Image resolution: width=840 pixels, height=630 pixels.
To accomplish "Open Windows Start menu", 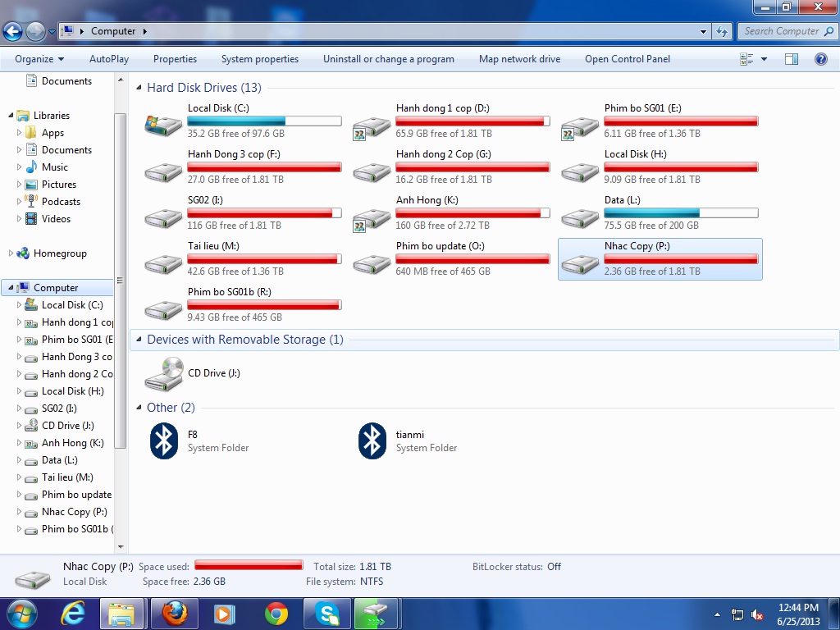I will coord(22,614).
